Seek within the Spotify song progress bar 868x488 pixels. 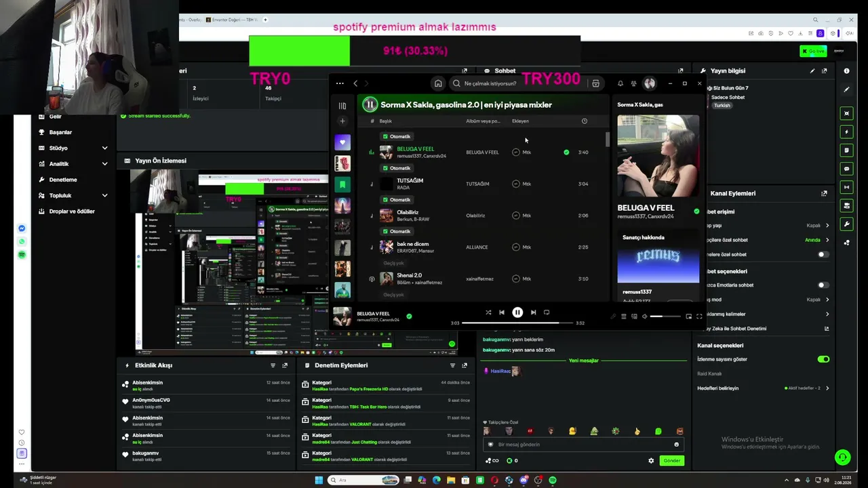click(517, 323)
